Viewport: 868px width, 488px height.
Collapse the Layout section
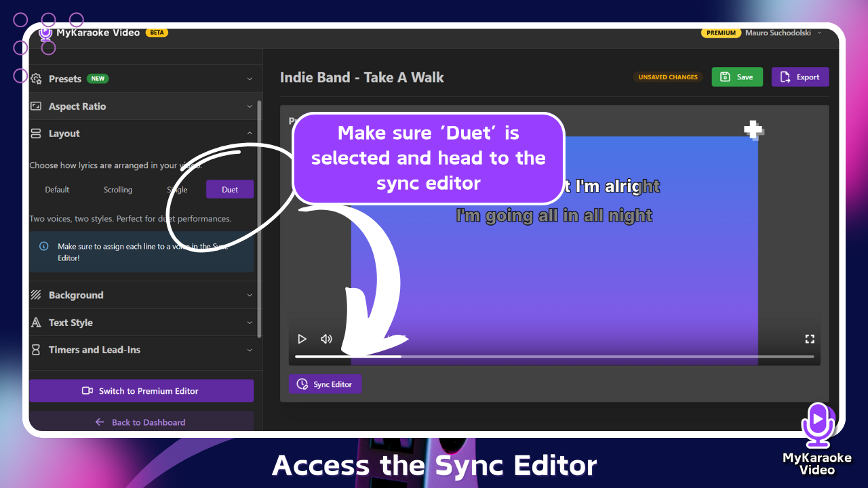point(141,134)
